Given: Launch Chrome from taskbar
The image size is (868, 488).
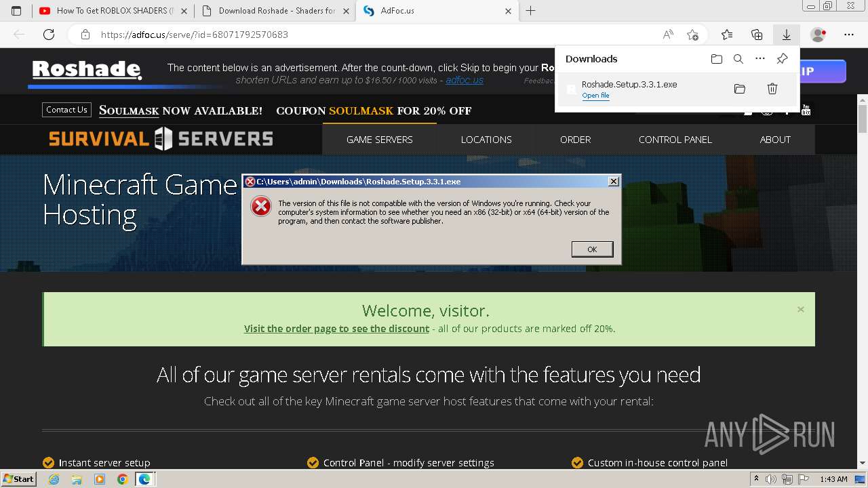Looking at the screenshot, I should 122,479.
